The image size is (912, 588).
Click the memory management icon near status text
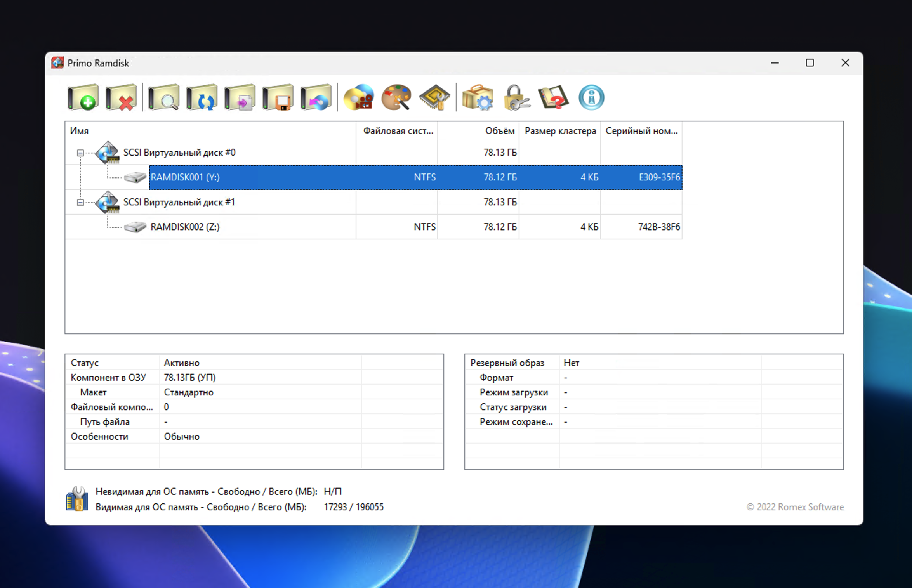point(77,499)
